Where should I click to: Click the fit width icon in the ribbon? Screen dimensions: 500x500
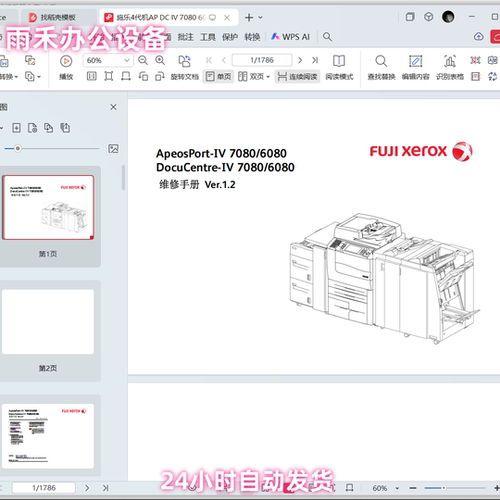click(126, 77)
